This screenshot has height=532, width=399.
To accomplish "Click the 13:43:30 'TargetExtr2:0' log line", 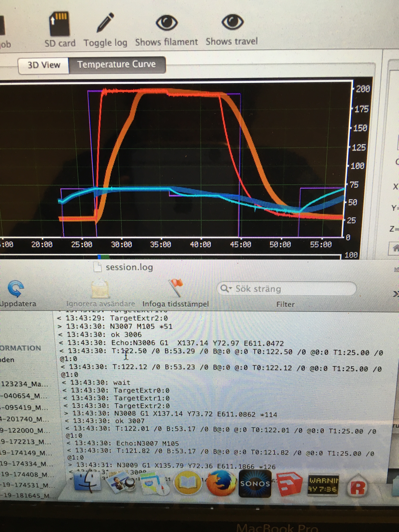I will (117, 406).
